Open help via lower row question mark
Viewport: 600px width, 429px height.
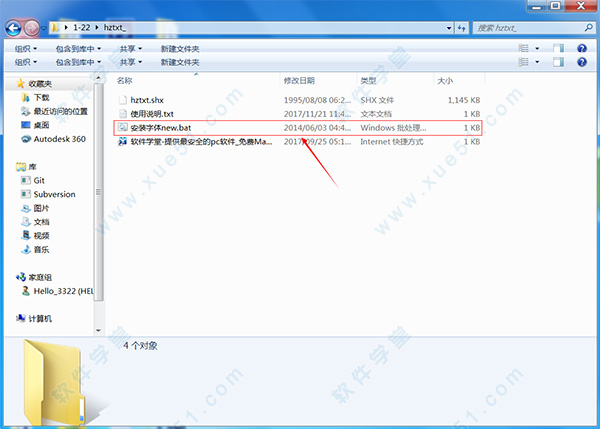[x=582, y=62]
